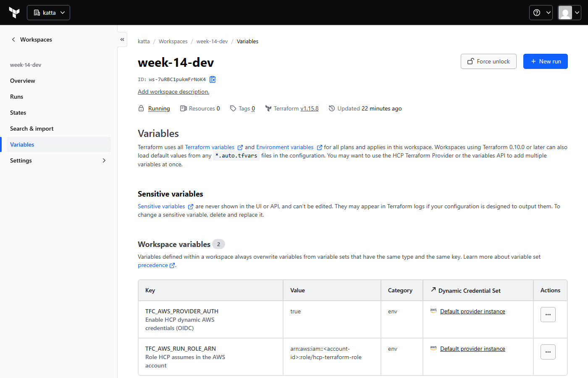Click the workspace variables count badge
The width and height of the screenshot is (588, 378).
(x=218, y=244)
